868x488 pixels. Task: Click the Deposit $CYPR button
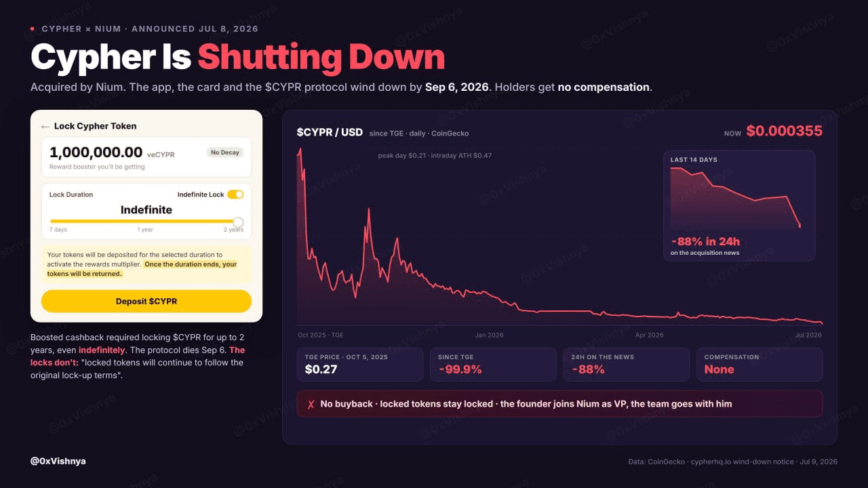146,301
